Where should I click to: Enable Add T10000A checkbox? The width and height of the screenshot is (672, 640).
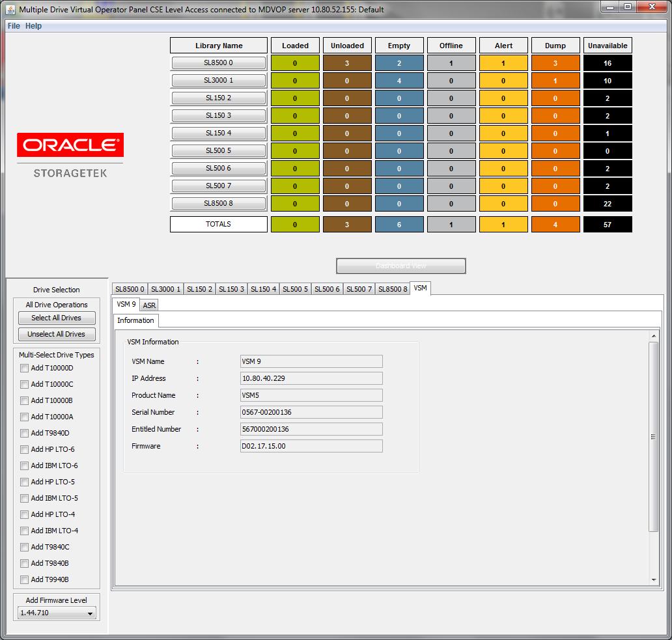25,417
